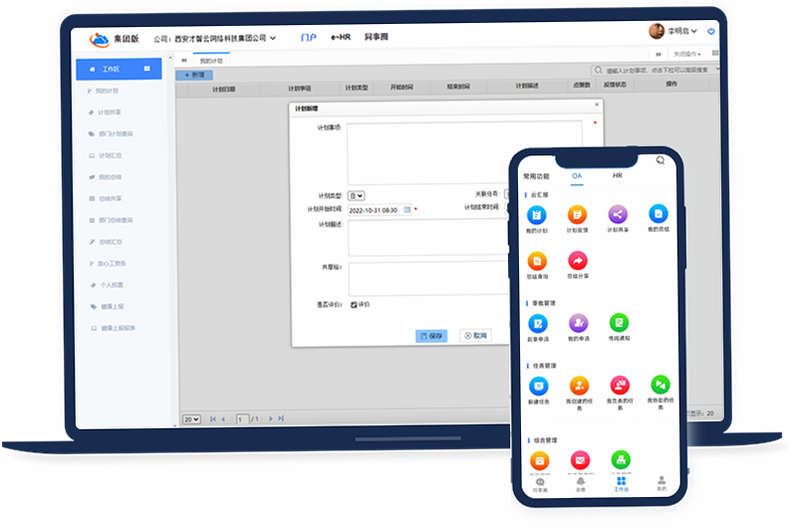The height and width of the screenshot is (527, 791).
Task: Open calendar picker in 计划开始时间 field
Action: click(407, 209)
